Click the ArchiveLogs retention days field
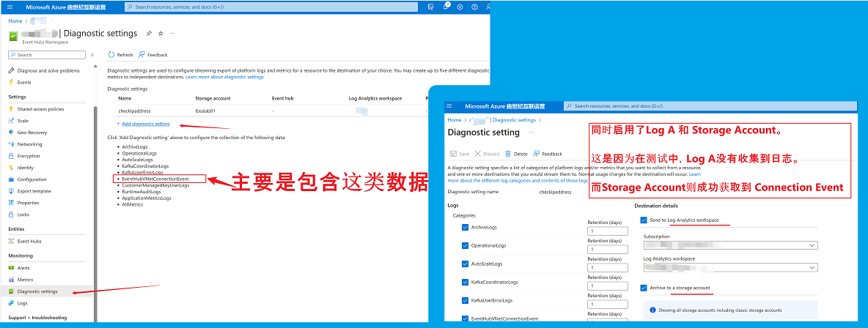 pyautogui.click(x=608, y=231)
